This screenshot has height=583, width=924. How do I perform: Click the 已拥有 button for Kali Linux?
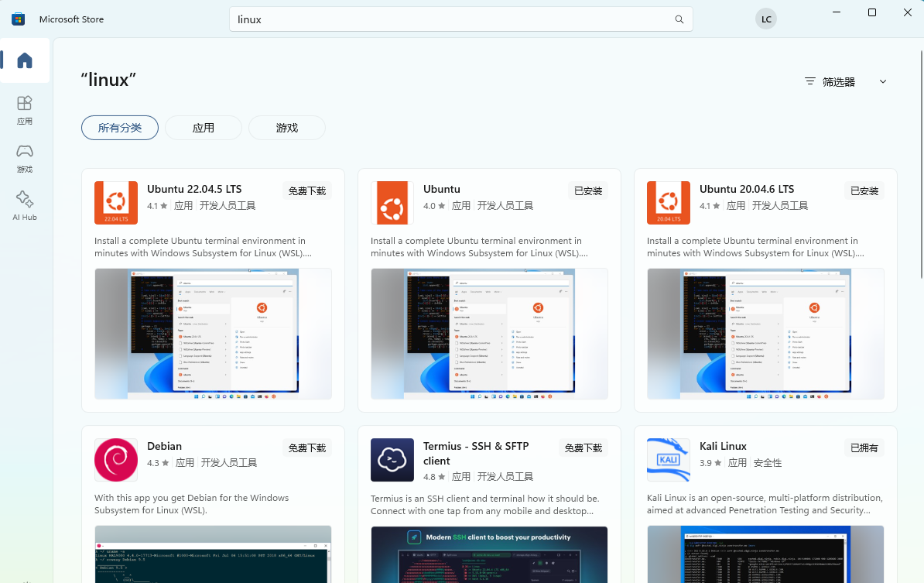point(864,448)
